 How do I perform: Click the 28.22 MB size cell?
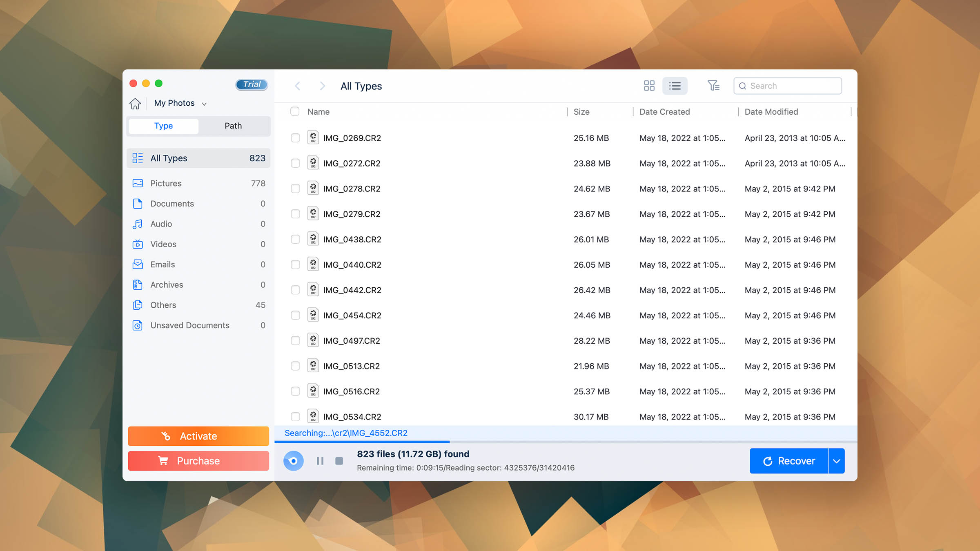(592, 341)
